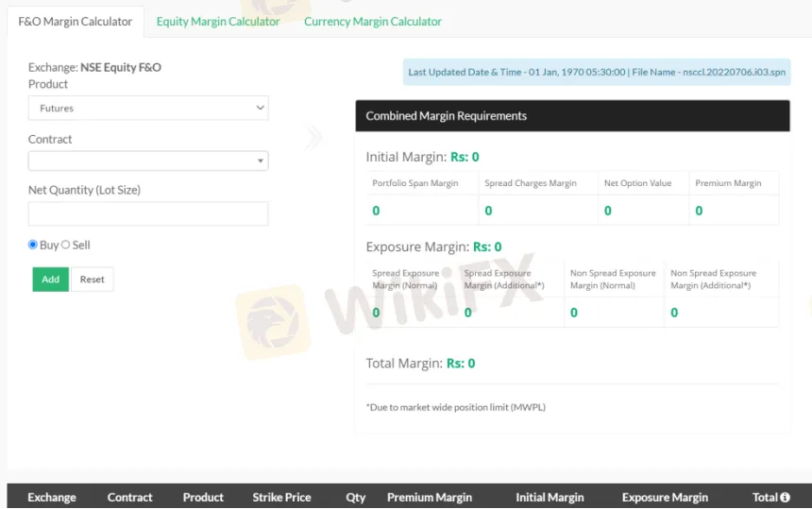
Task: Click the info icon beside Total
Action: pos(785,497)
